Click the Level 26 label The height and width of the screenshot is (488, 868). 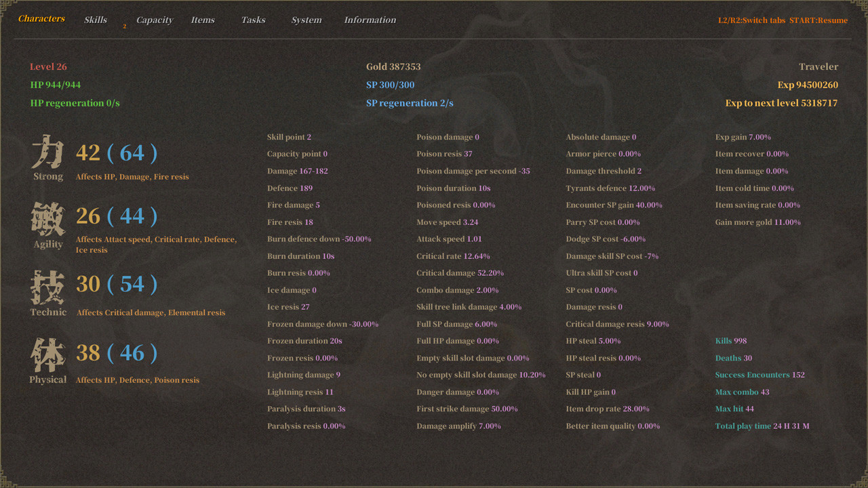click(x=48, y=66)
